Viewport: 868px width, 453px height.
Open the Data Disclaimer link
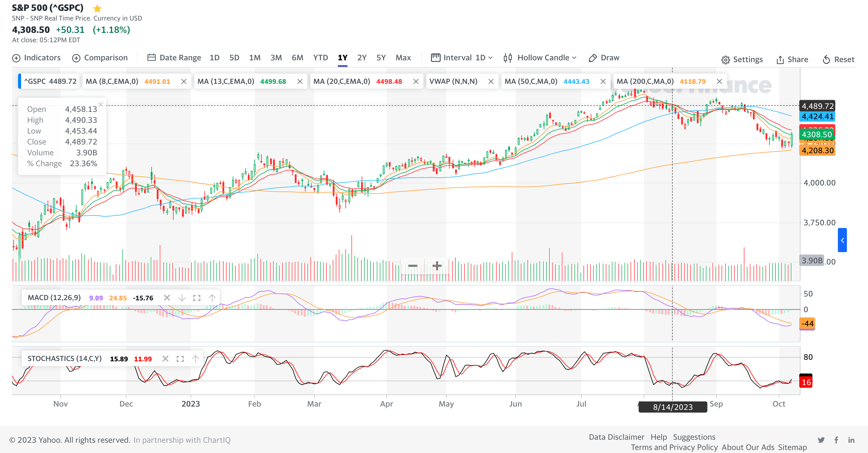(x=616, y=437)
